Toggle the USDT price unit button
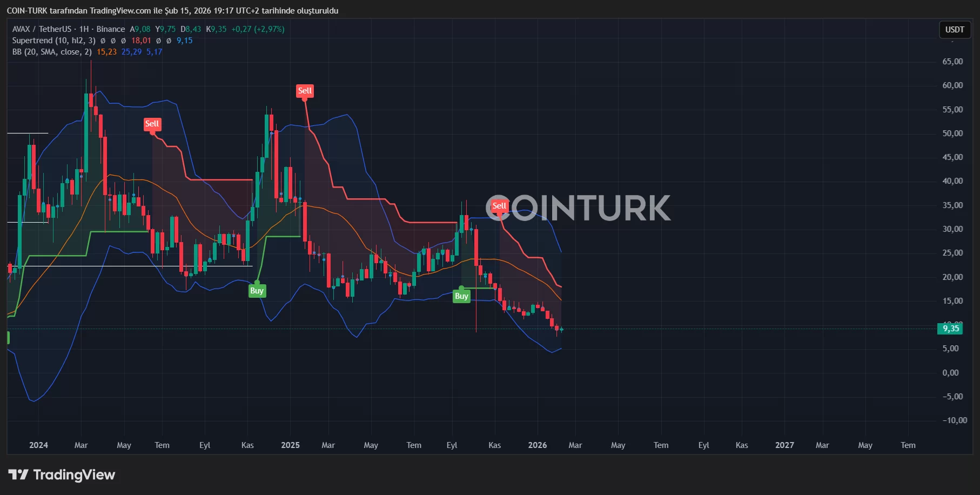Image resolution: width=980 pixels, height=495 pixels. click(x=954, y=30)
